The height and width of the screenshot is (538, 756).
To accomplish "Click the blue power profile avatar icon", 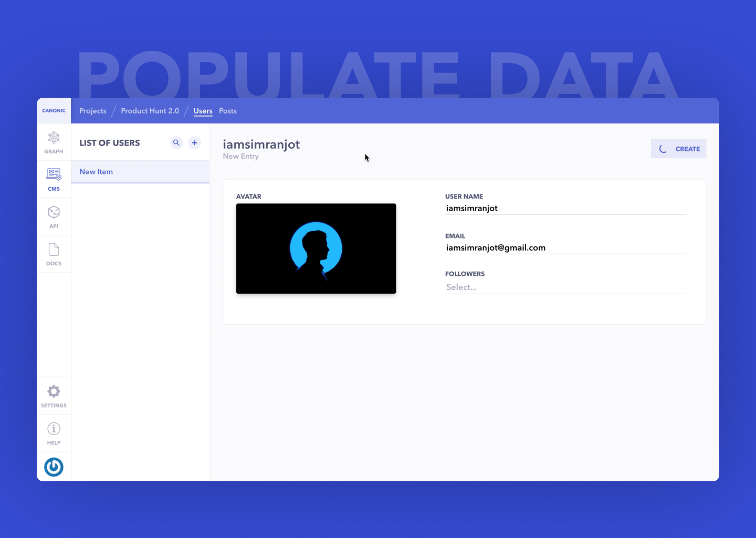I will [54, 467].
